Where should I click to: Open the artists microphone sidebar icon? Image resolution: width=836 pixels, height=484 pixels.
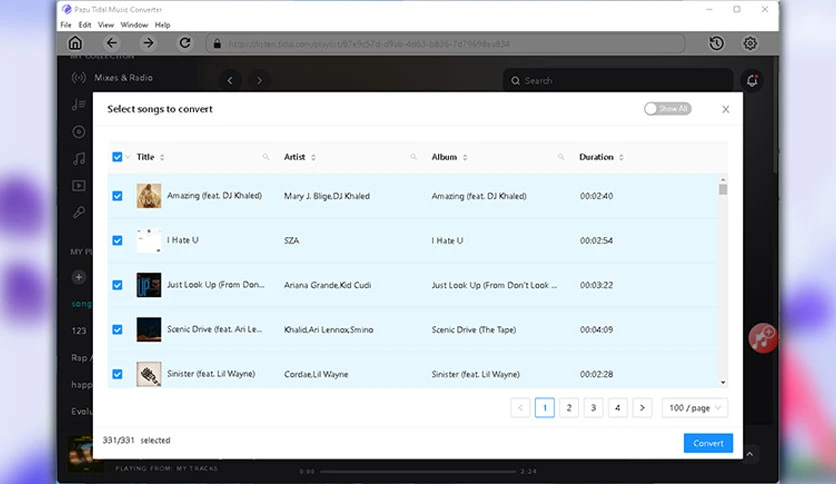click(x=79, y=212)
